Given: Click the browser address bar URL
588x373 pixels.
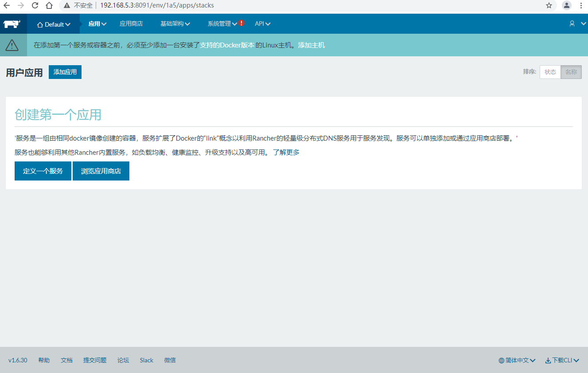Looking at the screenshot, I should tap(157, 6).
